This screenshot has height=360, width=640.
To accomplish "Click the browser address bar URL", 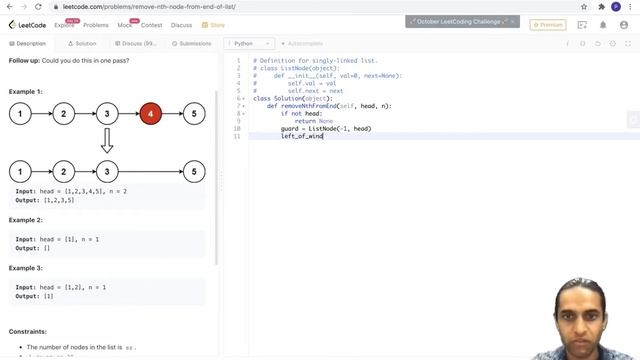I will (x=149, y=7).
